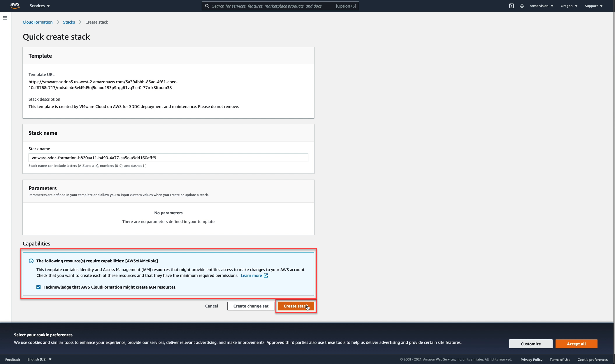Click the AWS logo home icon
Screen dimensions: 615x364
click(15, 6)
